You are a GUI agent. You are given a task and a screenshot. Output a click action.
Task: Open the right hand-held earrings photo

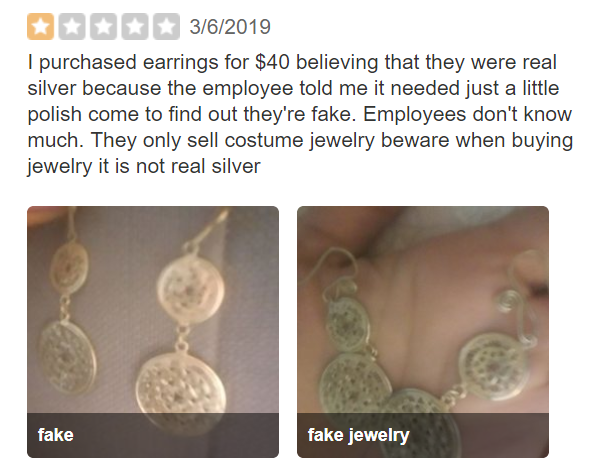pyautogui.click(x=423, y=332)
